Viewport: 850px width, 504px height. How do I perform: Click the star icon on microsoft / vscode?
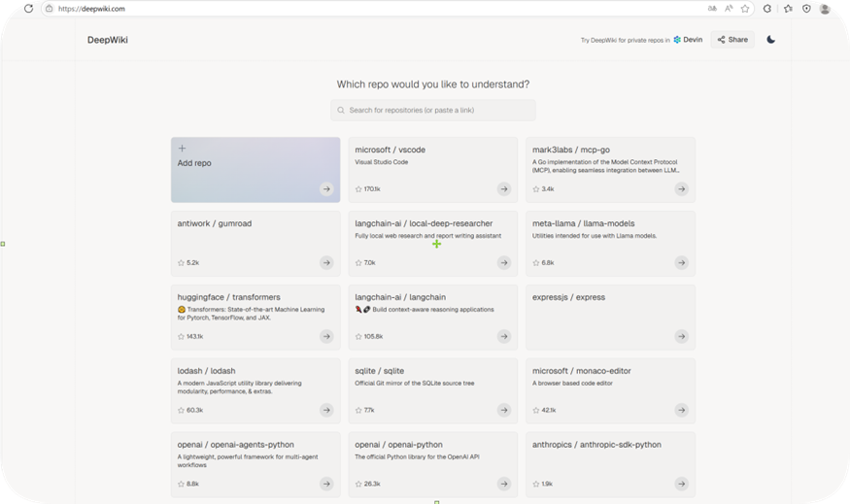358,189
